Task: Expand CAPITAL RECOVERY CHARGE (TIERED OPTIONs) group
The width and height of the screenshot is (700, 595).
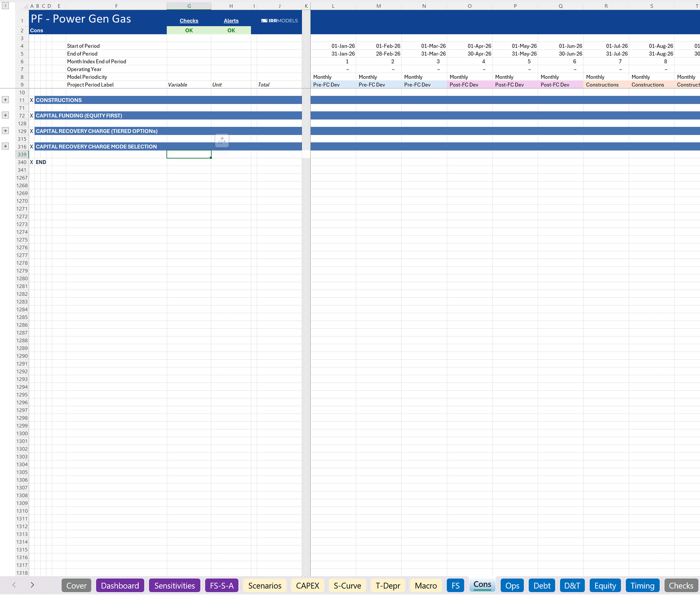Action: [x=5, y=131]
